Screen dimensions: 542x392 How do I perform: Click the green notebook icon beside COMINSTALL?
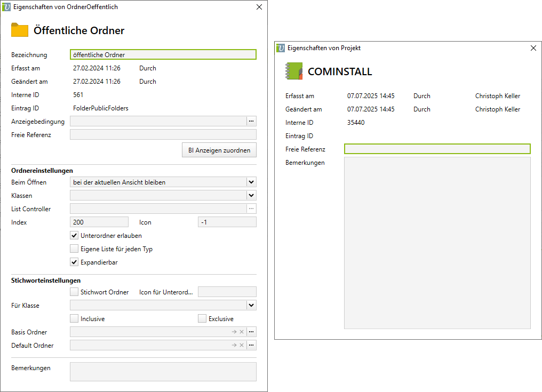pyautogui.click(x=293, y=71)
